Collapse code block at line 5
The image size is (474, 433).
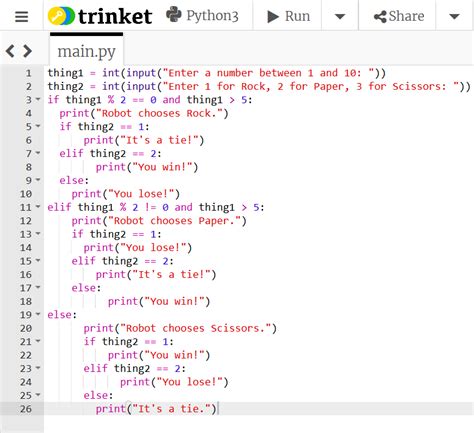point(38,126)
